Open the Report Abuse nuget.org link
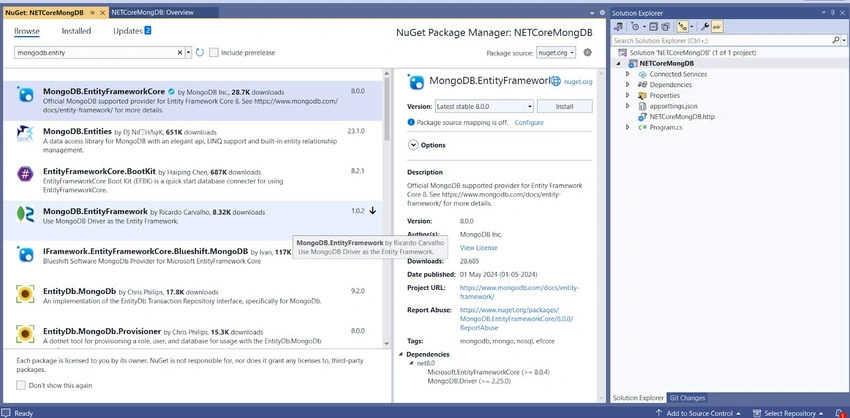The image size is (850, 418). click(516, 319)
